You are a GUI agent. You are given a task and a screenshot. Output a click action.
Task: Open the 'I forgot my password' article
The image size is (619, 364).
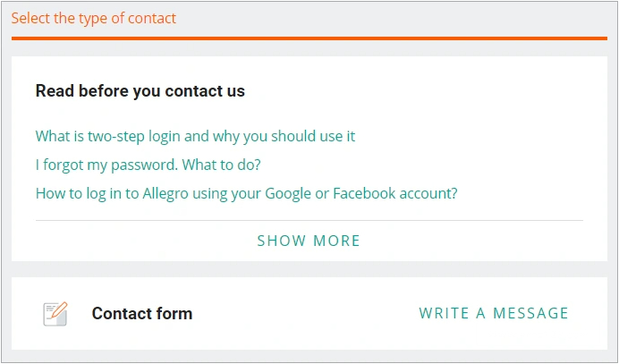(148, 165)
